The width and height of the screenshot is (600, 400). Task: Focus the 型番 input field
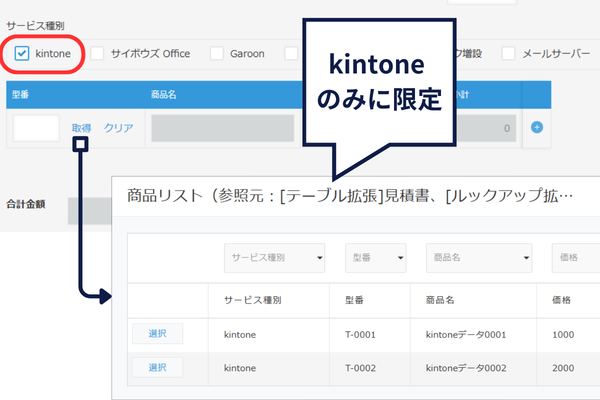pos(36,128)
